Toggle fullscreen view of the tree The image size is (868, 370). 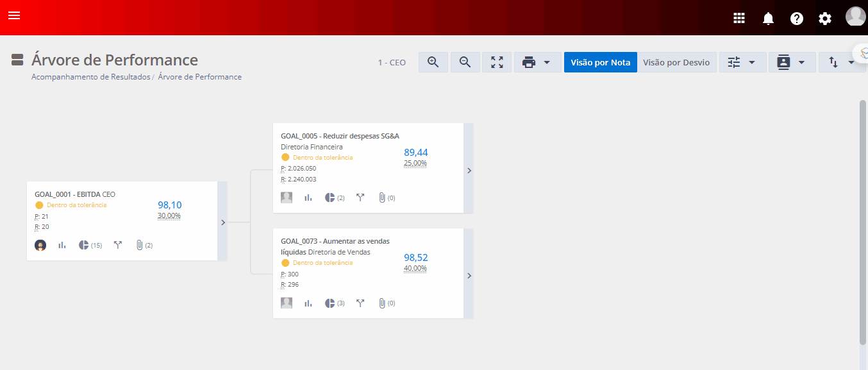pos(497,62)
